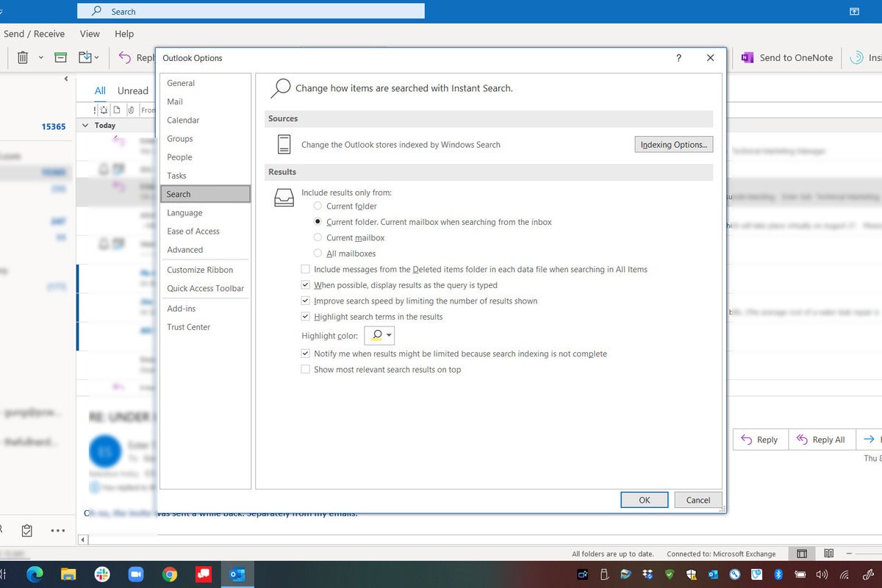Check Show most relevant search results on top

point(306,370)
